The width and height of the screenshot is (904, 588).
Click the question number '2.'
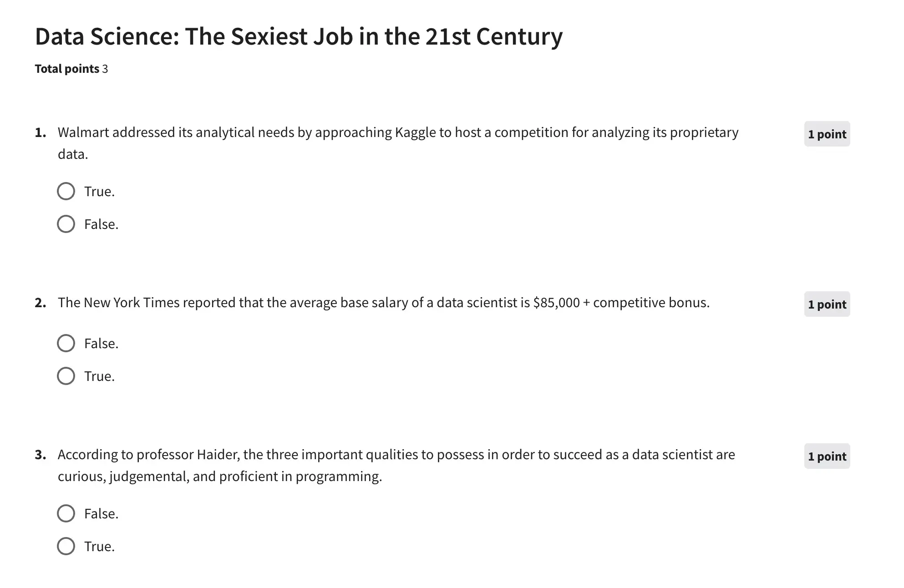41,303
